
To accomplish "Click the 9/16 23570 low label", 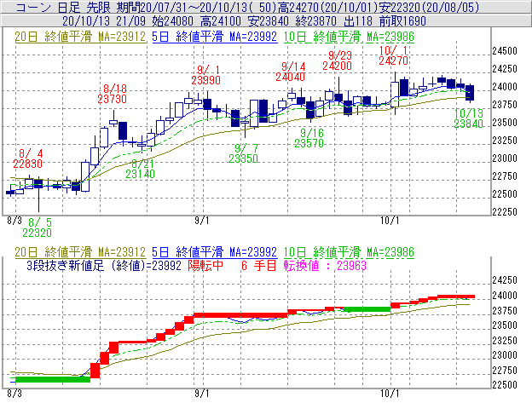I will [309, 138].
